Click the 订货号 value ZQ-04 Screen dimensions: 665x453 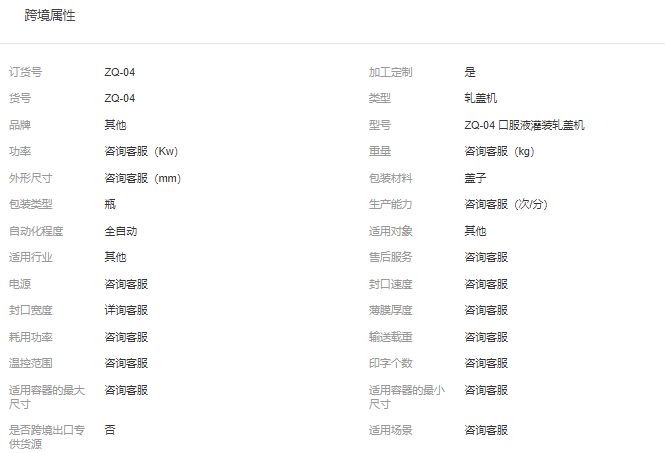point(120,72)
